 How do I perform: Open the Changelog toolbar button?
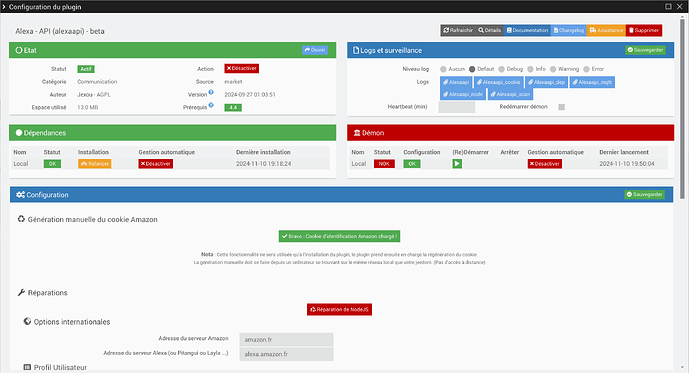pyautogui.click(x=569, y=30)
